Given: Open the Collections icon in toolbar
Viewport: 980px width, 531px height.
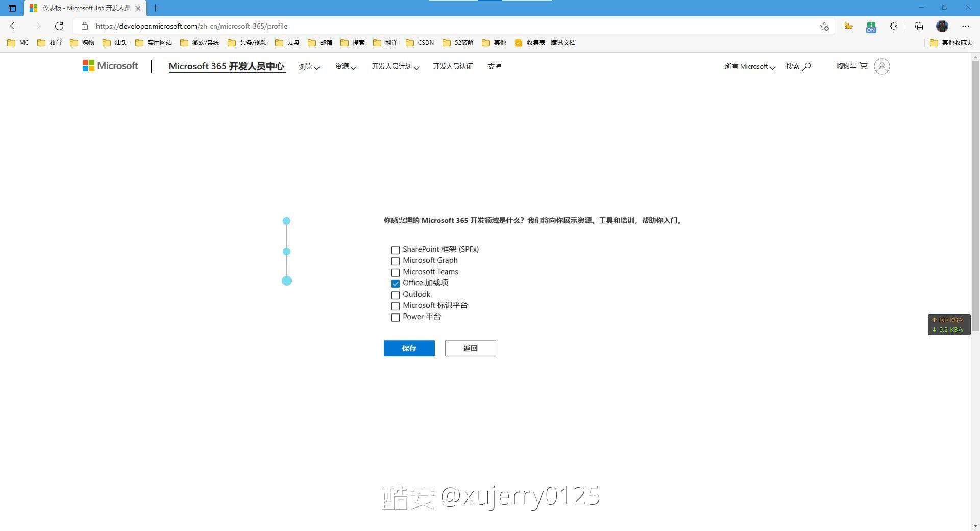Looking at the screenshot, I should 919,26.
